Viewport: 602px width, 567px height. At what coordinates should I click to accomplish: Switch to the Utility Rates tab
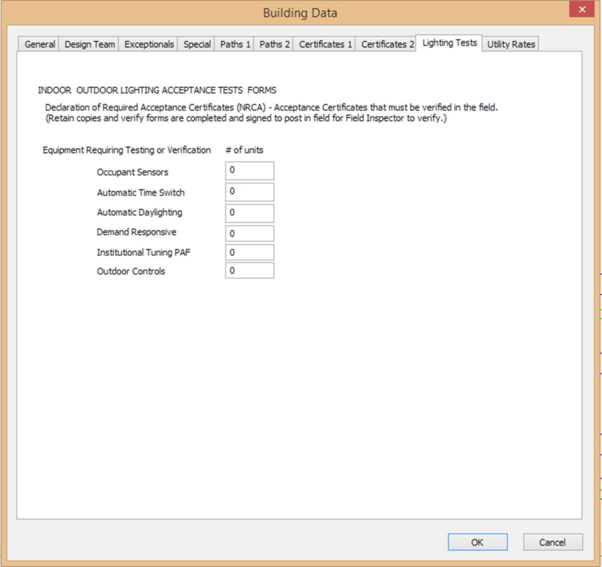point(511,45)
